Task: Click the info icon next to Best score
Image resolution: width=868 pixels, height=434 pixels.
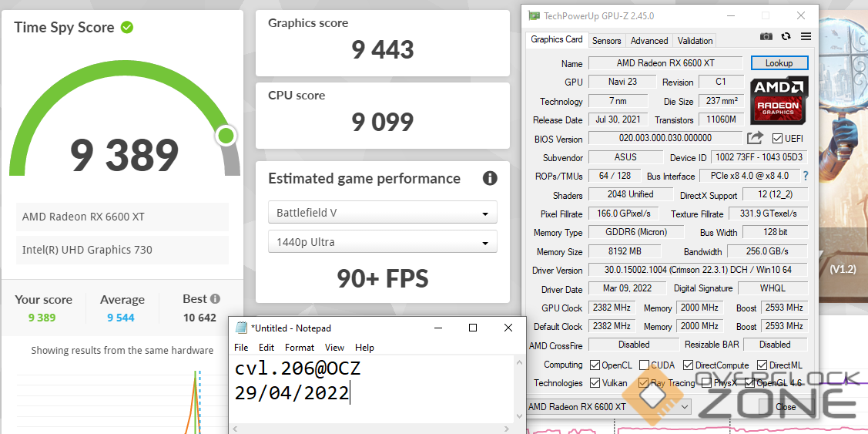Action: coord(215,299)
